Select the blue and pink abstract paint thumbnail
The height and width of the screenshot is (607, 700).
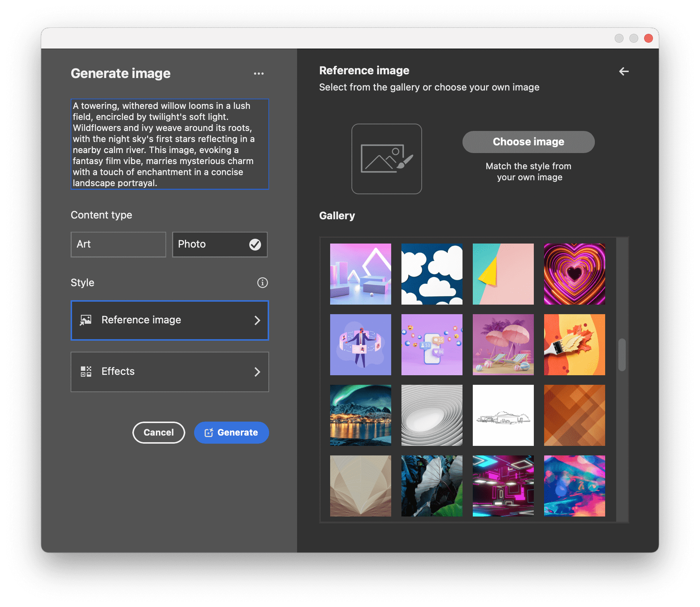point(575,486)
